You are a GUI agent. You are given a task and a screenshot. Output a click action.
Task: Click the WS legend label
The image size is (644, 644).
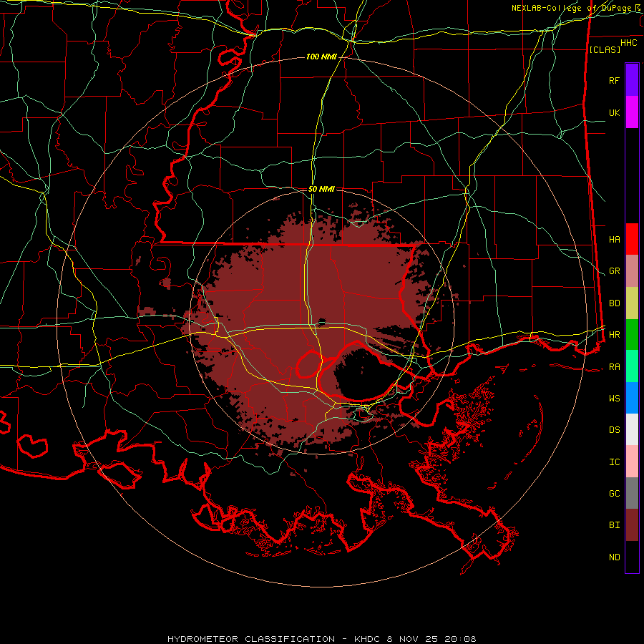pos(615,398)
